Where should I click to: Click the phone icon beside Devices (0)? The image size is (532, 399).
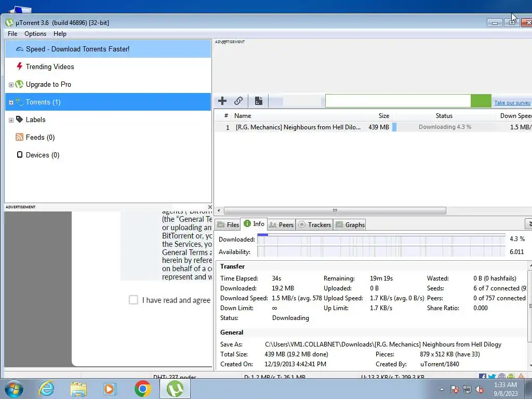20,155
